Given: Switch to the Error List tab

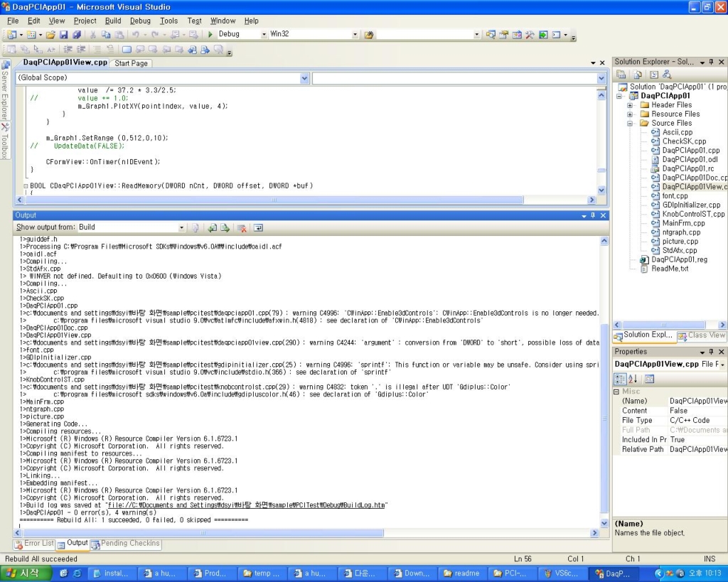Looking at the screenshot, I should 34,544.
